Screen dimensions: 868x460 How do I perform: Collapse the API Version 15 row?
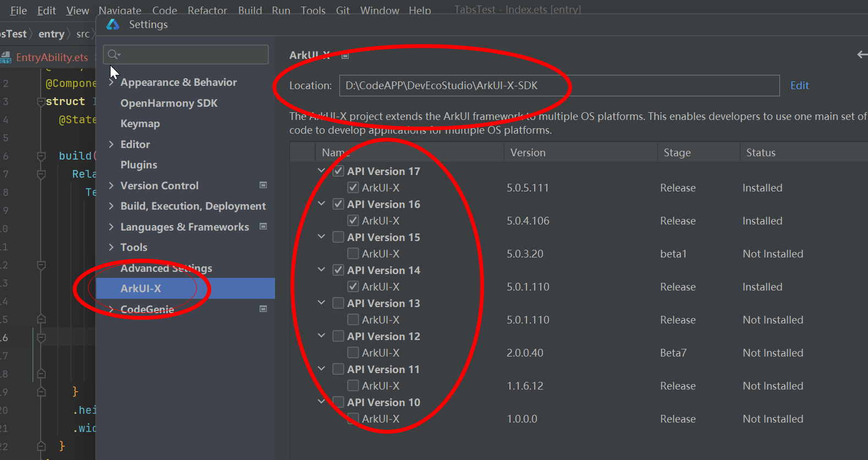[x=322, y=237]
